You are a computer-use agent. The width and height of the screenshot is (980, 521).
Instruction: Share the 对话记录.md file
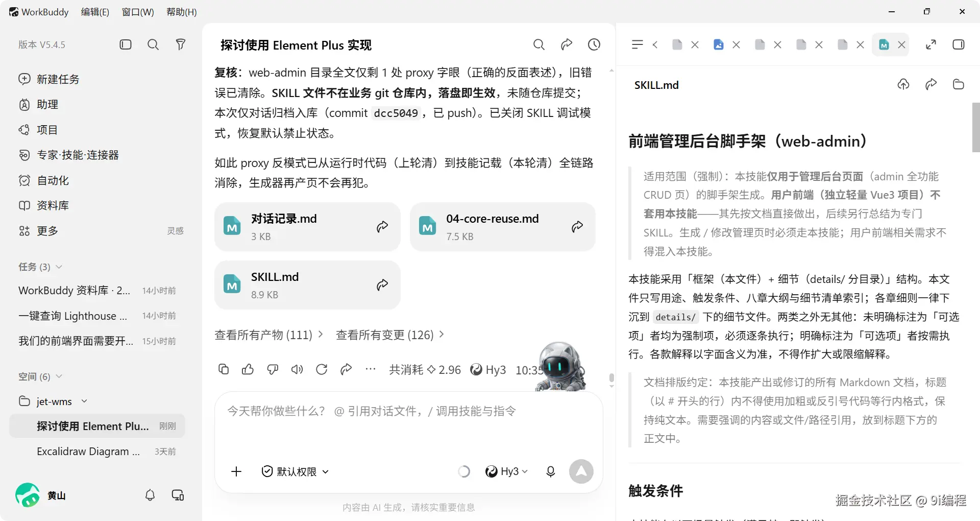pyautogui.click(x=382, y=227)
